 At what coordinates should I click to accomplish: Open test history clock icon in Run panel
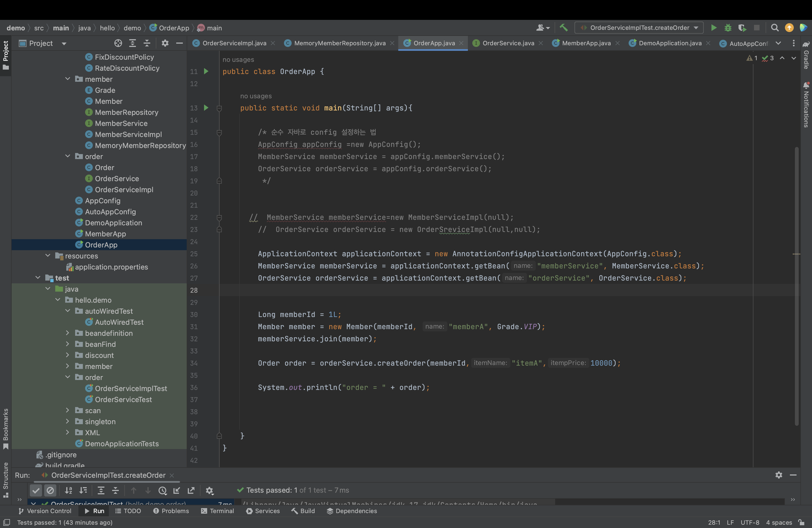coord(162,490)
